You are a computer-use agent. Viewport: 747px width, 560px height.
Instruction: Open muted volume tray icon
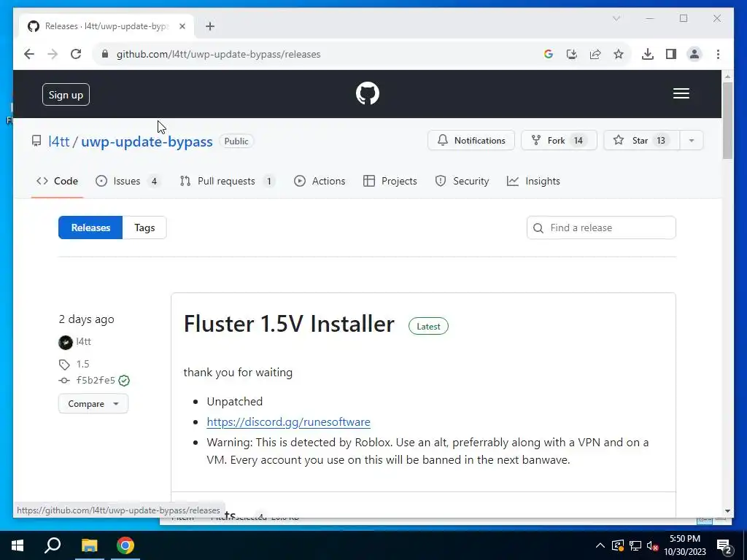coord(653,545)
